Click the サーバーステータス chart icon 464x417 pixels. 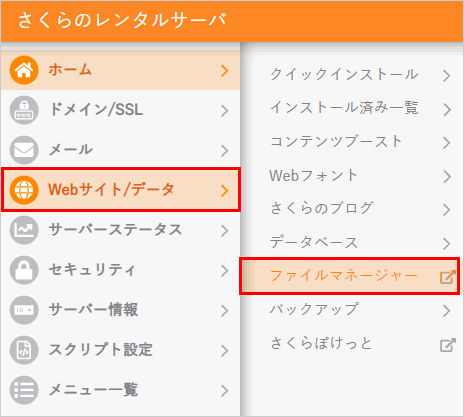(x=24, y=230)
